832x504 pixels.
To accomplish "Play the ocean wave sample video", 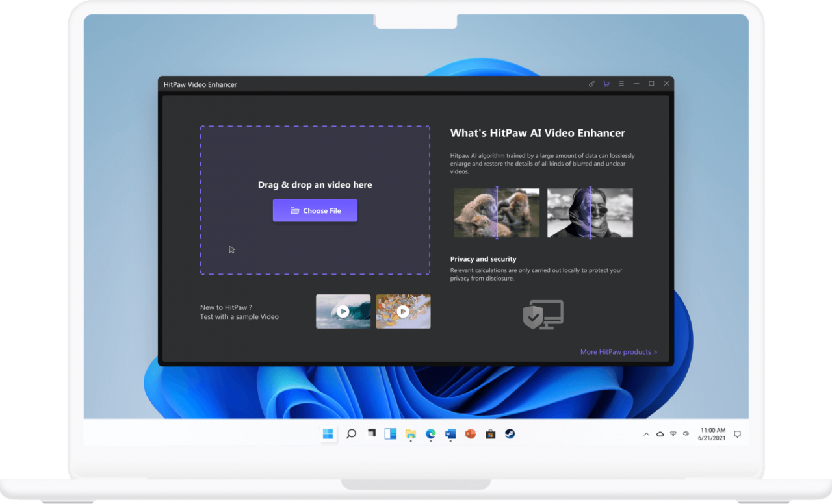I will (x=343, y=312).
